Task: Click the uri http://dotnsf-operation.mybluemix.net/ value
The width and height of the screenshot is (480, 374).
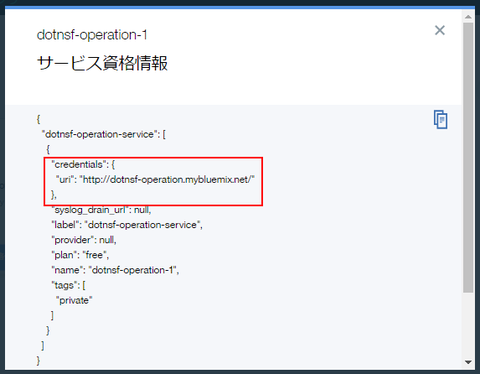Action: pyautogui.click(x=167, y=180)
